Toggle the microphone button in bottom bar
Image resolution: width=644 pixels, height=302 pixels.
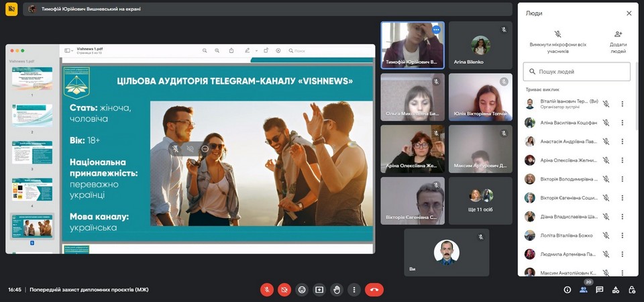[x=267, y=289]
